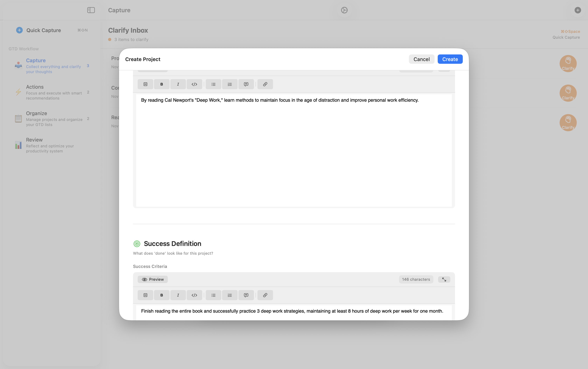Screen dimensions: 588x369
Task: Insert a heading using the H icon
Action: [x=145, y=84]
